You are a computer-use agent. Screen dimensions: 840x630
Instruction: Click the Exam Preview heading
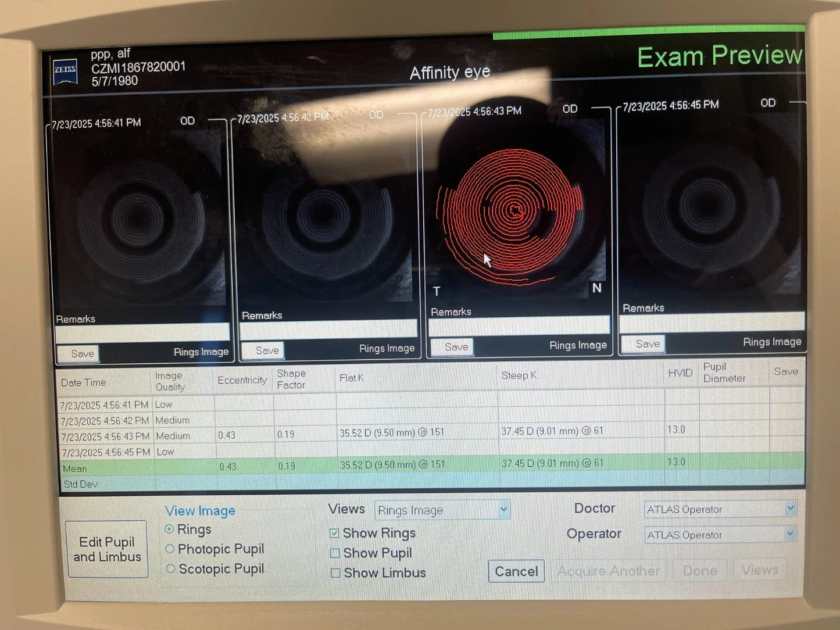720,56
